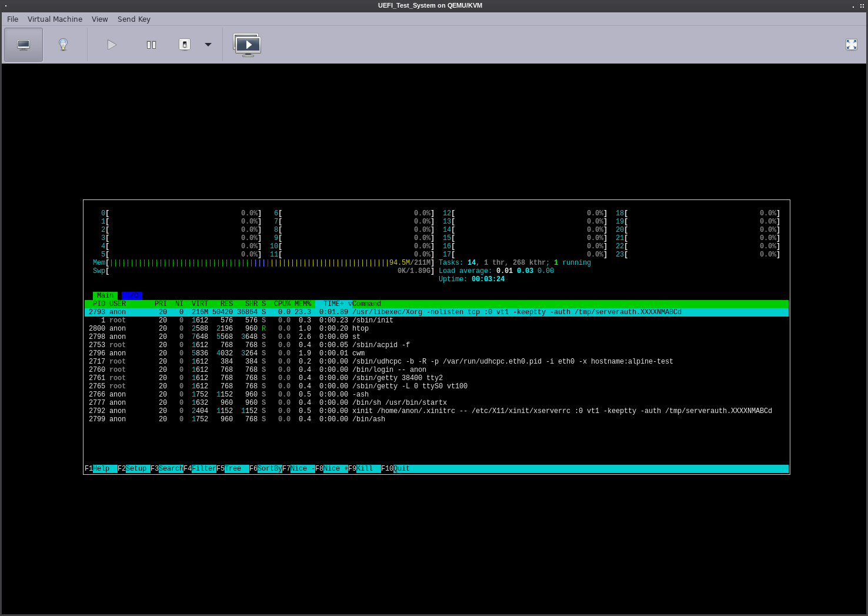Sort by the RES column header

click(x=226, y=304)
